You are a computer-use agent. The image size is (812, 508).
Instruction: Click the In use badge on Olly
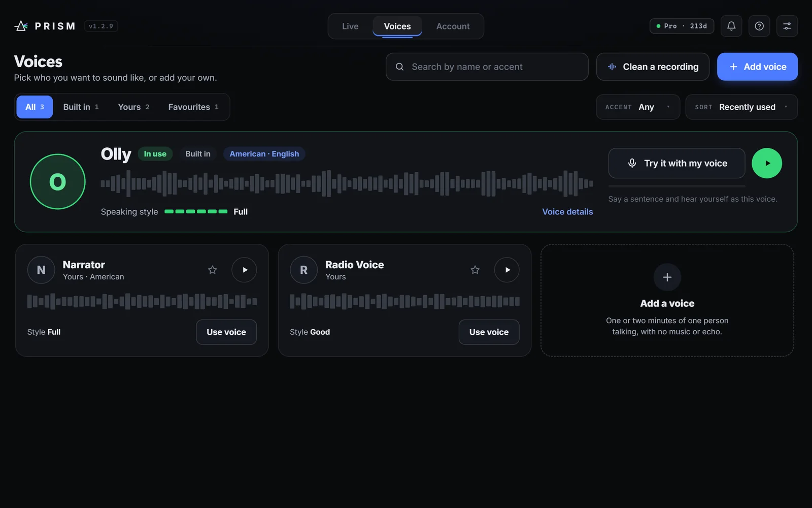[x=155, y=154]
